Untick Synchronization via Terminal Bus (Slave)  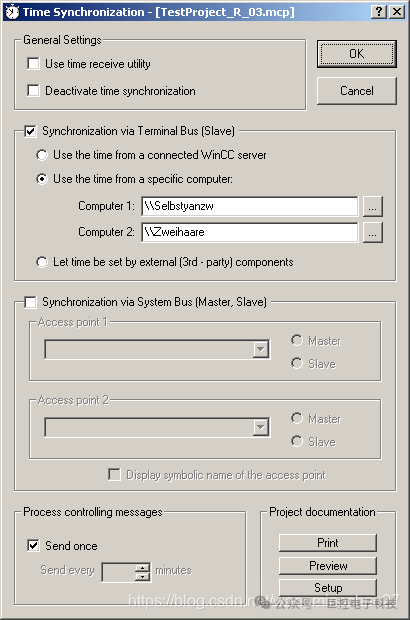[x=30, y=131]
